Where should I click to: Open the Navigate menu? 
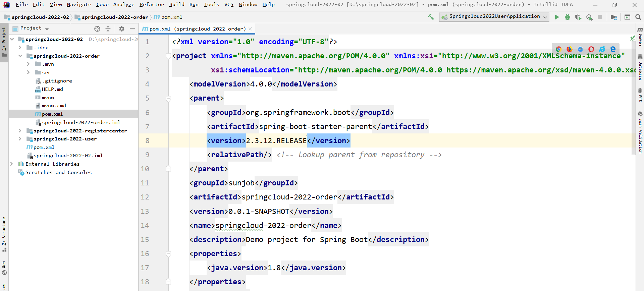tap(79, 4)
